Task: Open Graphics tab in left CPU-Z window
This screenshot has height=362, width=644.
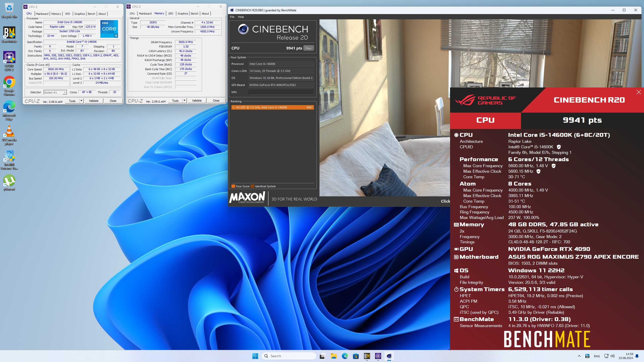Action: pyautogui.click(x=80, y=14)
